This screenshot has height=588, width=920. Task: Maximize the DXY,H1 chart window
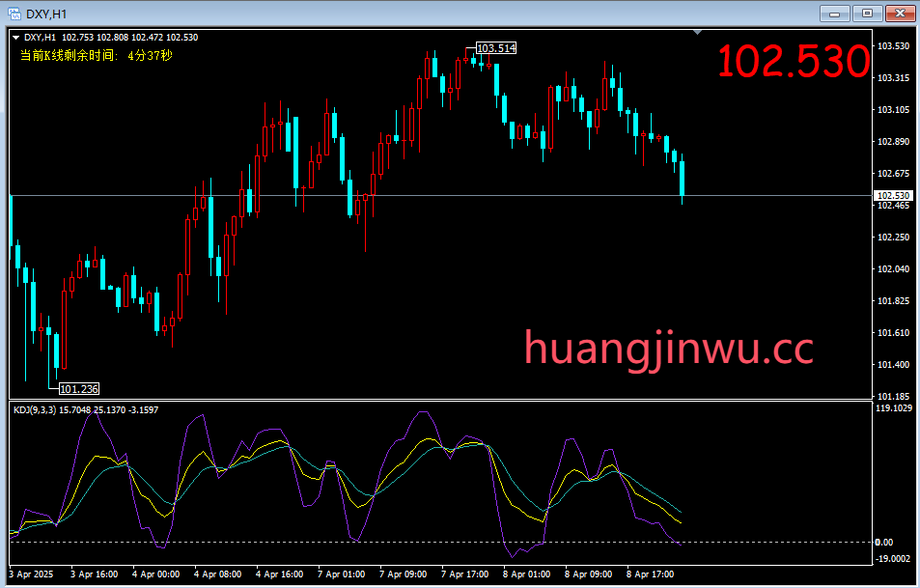click(x=867, y=13)
